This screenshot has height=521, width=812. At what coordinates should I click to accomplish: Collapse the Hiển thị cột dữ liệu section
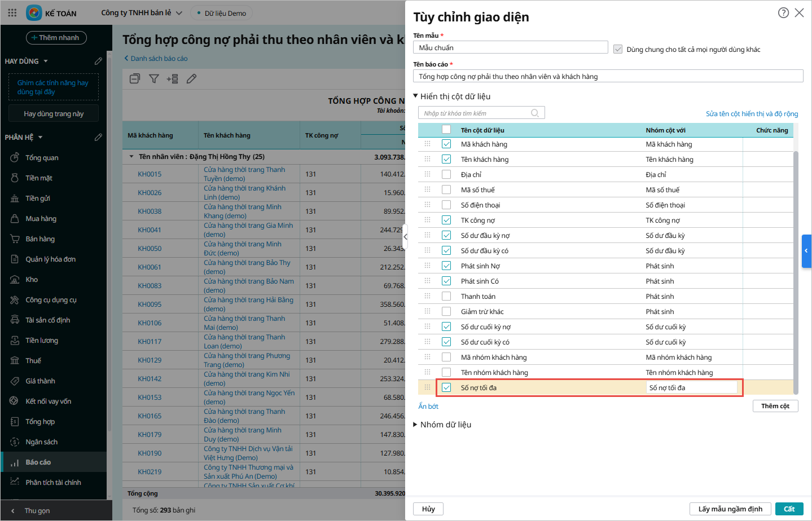tap(416, 96)
